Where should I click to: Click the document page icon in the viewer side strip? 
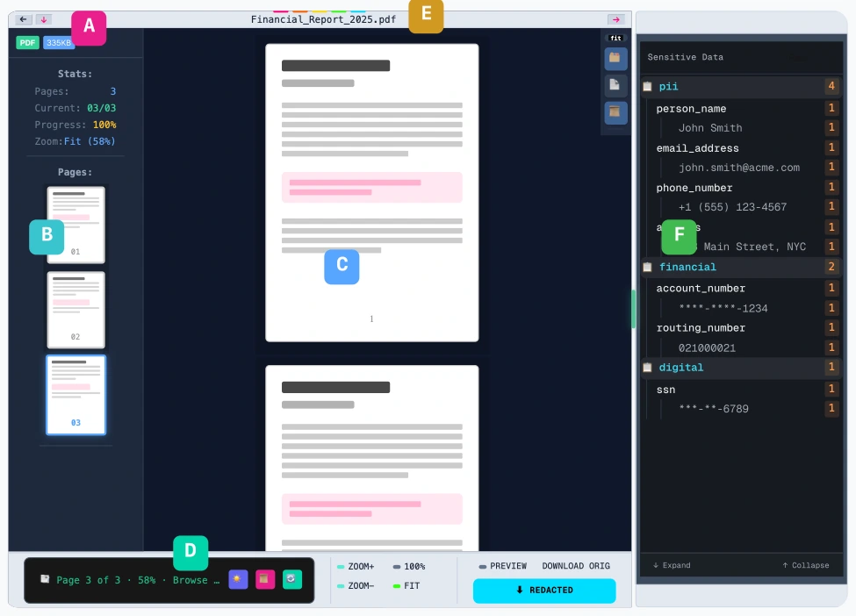(615, 85)
